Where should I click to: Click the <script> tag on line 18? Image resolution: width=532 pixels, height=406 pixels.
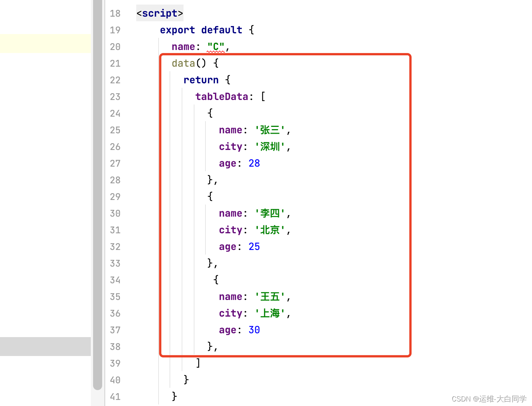[x=160, y=13]
